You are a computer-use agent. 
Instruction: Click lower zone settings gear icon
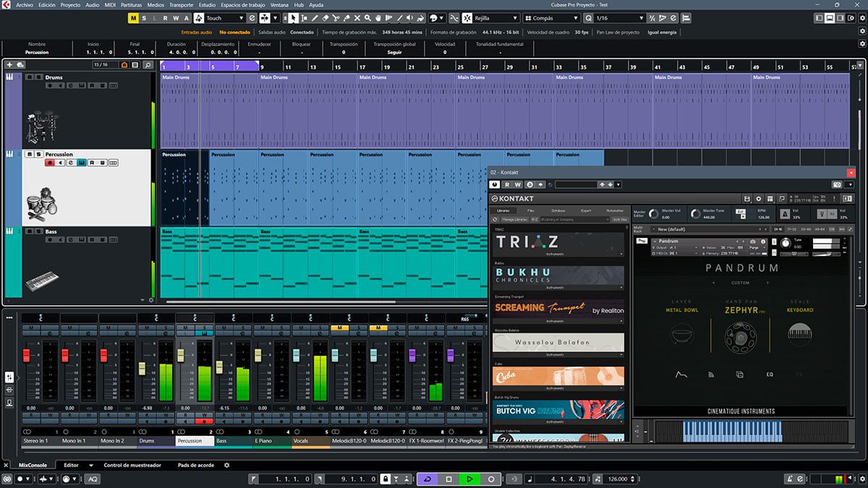coord(226,465)
